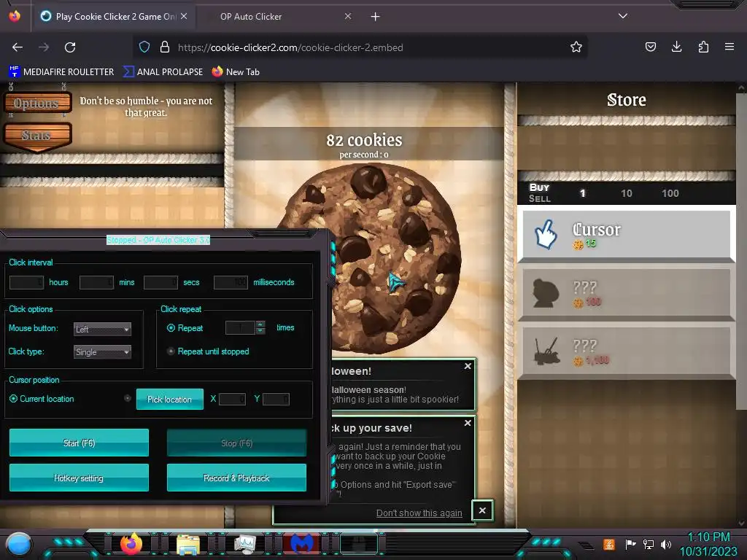Open the New Tab bookmark
Image resolution: width=747 pixels, height=560 pixels.
pyautogui.click(x=236, y=72)
